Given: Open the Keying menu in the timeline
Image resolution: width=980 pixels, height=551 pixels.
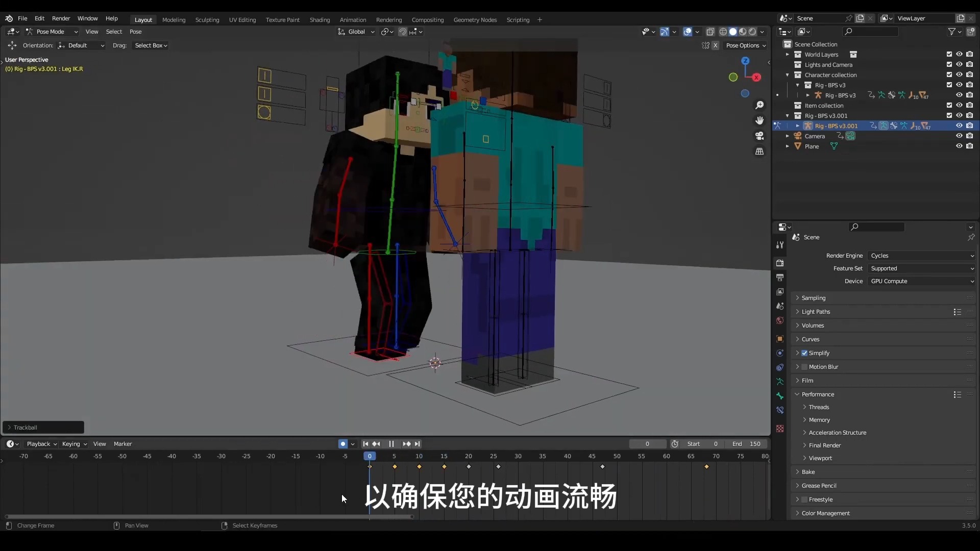Looking at the screenshot, I should (x=74, y=444).
